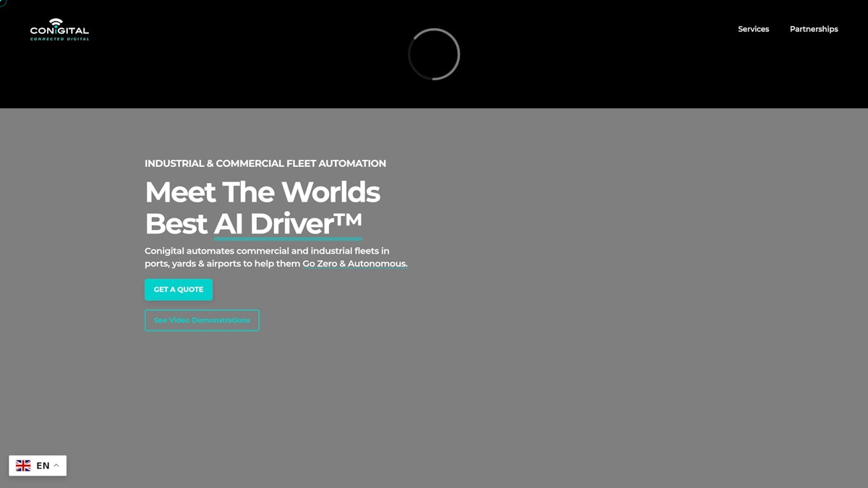Open See Video Demonstrations link

tap(202, 320)
